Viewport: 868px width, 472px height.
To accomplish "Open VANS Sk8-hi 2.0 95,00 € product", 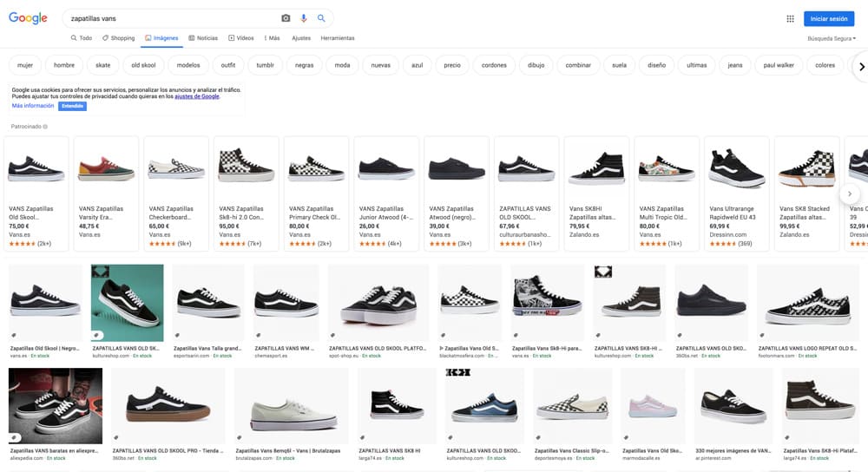I will pos(247,193).
